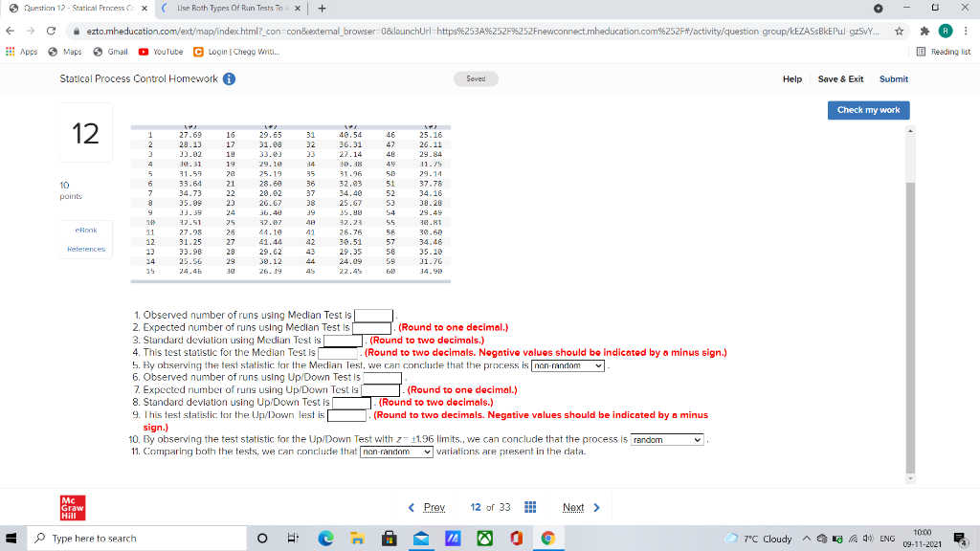Click the McGraw Hill logo
Image resolution: width=980 pixels, height=551 pixels.
(74, 507)
